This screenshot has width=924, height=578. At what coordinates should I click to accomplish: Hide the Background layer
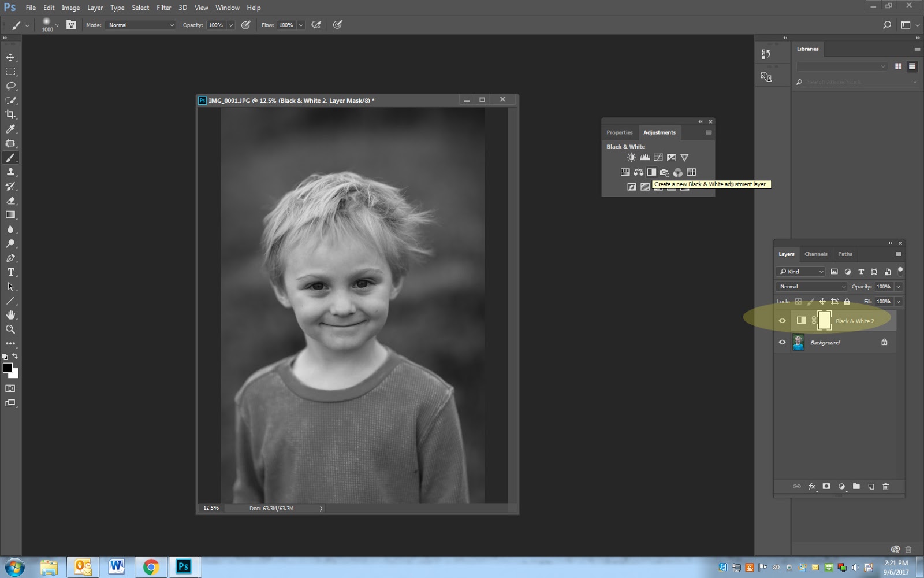point(782,342)
